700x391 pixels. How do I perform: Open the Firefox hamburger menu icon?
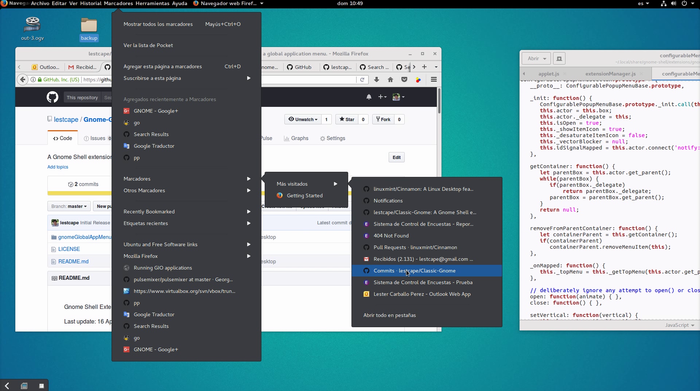[x=433, y=79]
